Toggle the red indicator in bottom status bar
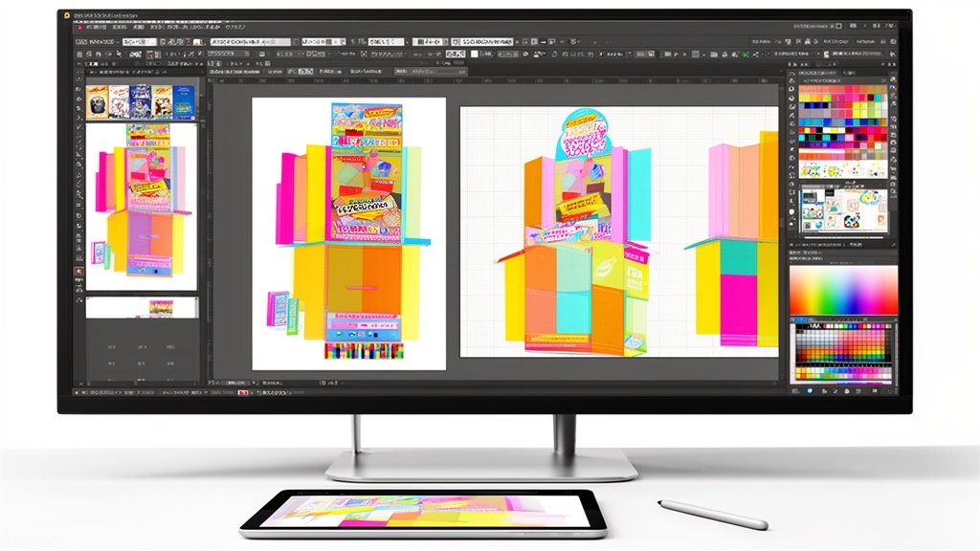The height and width of the screenshot is (551, 980). click(243, 392)
